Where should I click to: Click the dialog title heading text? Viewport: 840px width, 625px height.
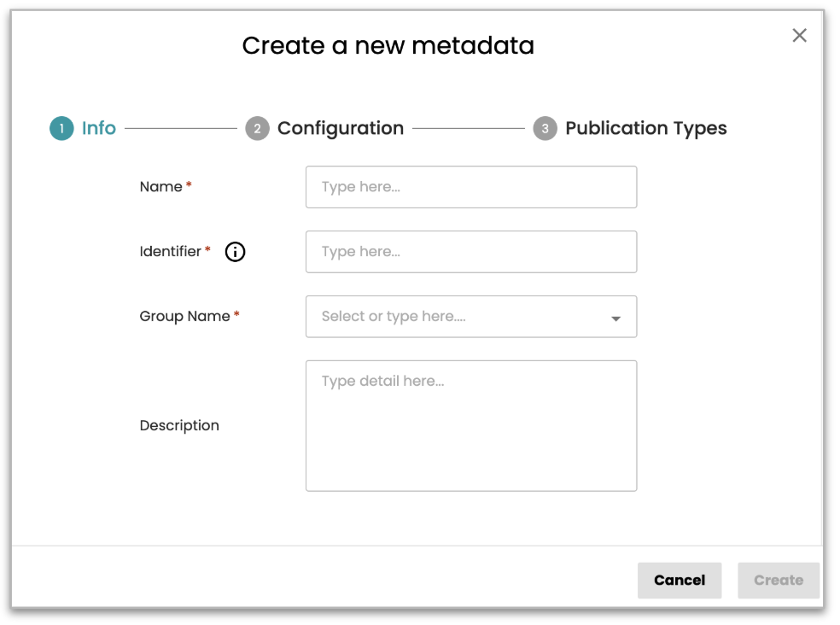click(x=388, y=45)
